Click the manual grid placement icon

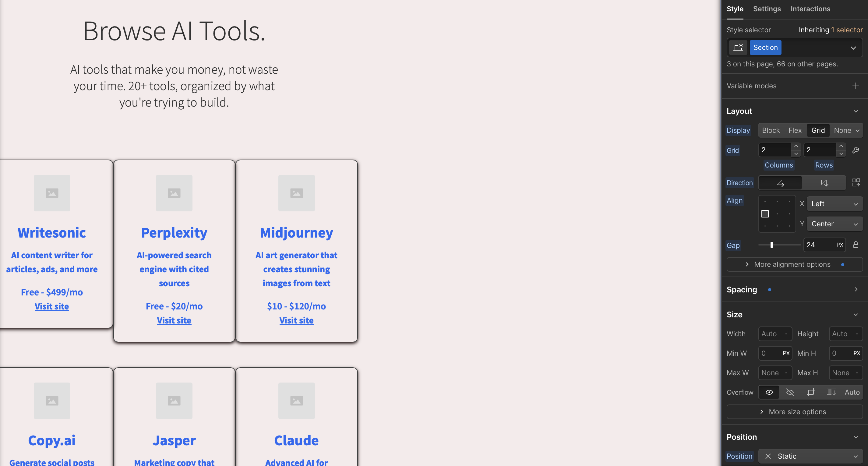[856, 183]
